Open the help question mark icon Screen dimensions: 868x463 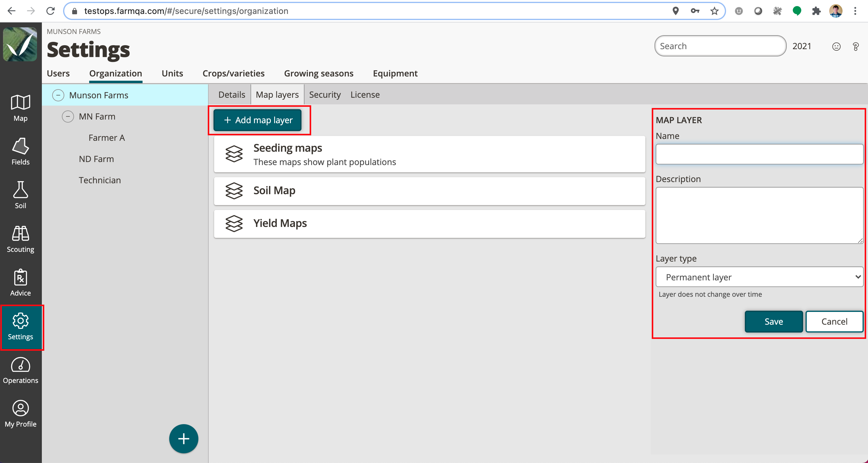pyautogui.click(x=856, y=46)
